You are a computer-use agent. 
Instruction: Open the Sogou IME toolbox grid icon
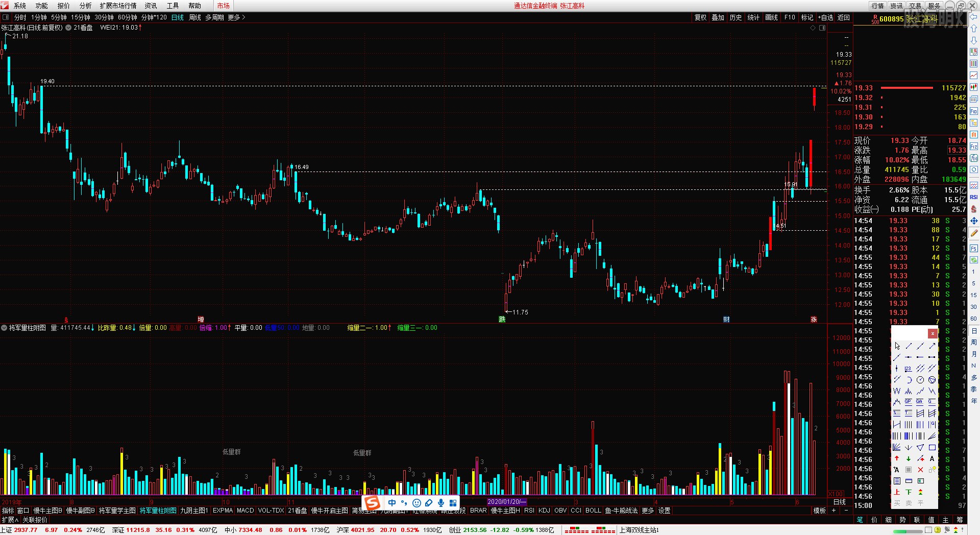[x=453, y=503]
